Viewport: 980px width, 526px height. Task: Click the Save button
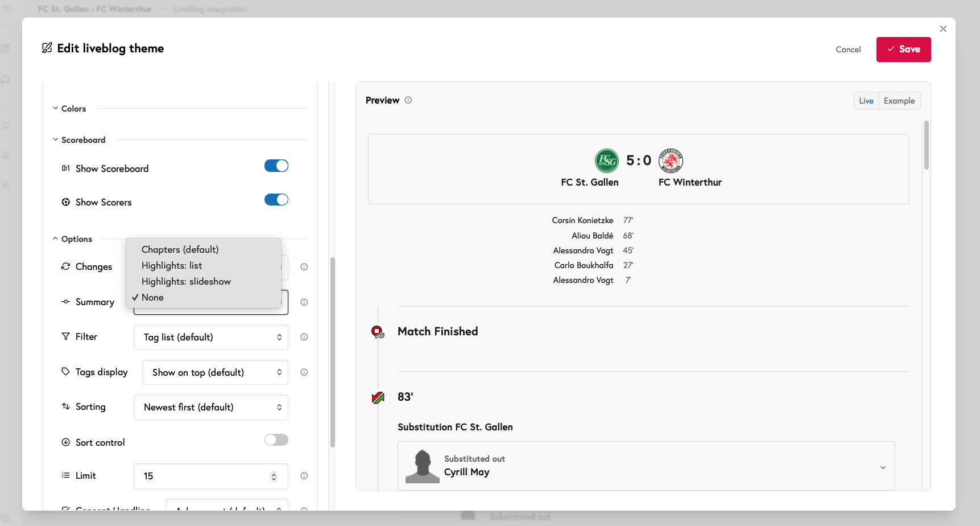903,50
